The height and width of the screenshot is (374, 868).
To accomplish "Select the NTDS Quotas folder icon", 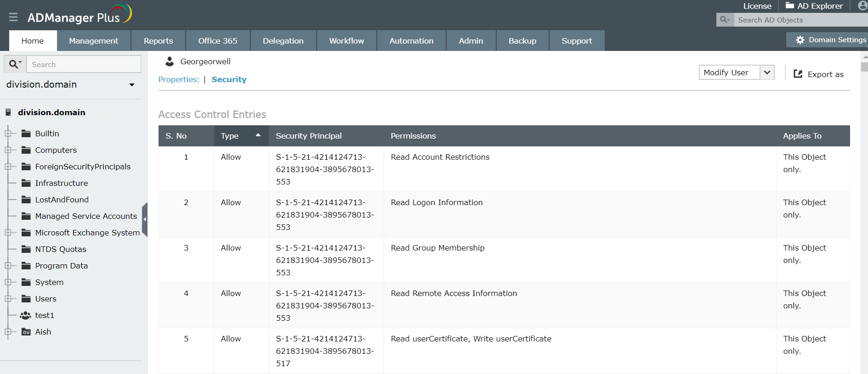I will coord(26,249).
